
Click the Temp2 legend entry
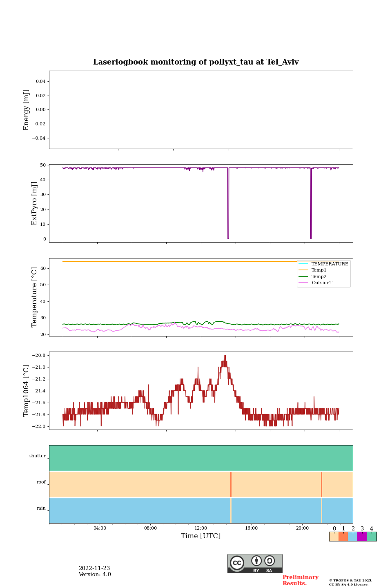click(313, 276)
